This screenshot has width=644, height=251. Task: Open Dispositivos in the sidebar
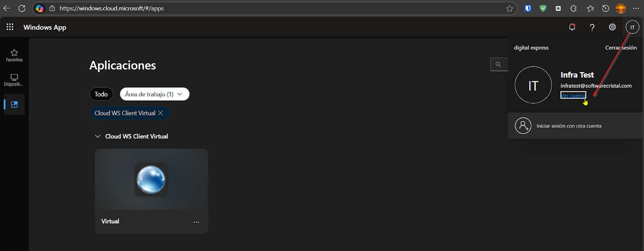(14, 80)
